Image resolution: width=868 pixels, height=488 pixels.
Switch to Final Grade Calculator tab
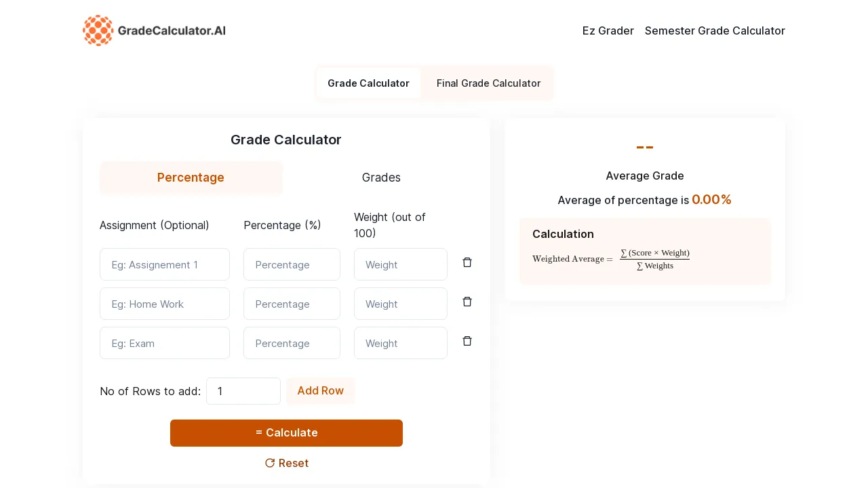488,83
